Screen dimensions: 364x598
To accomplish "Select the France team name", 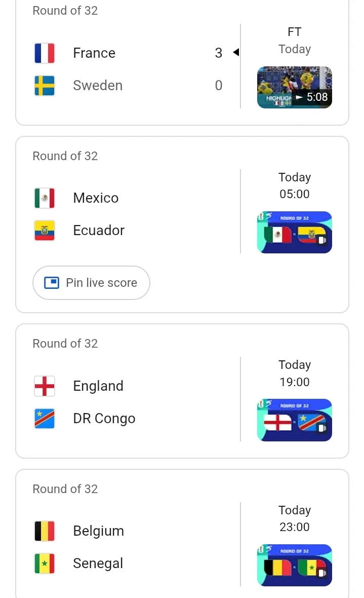I will tap(94, 53).
